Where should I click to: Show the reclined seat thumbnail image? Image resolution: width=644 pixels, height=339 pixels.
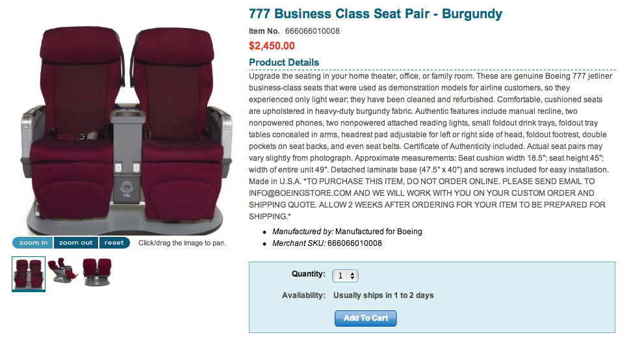pos(63,271)
